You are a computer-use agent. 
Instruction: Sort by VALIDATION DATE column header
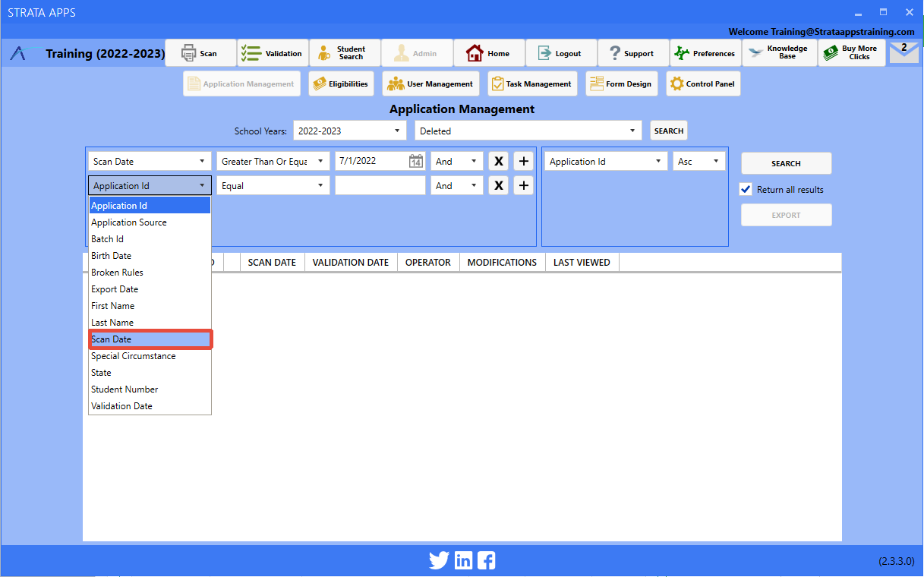351,262
